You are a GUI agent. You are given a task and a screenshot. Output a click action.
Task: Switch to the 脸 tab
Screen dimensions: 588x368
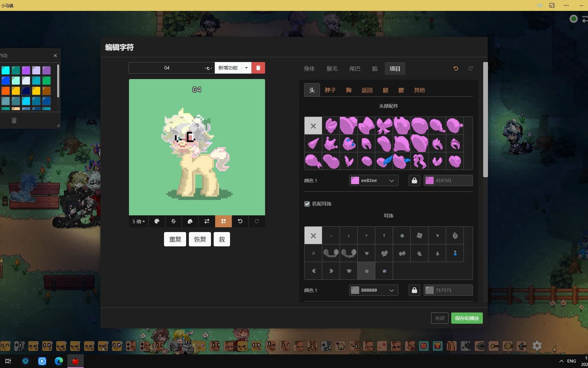click(x=375, y=68)
